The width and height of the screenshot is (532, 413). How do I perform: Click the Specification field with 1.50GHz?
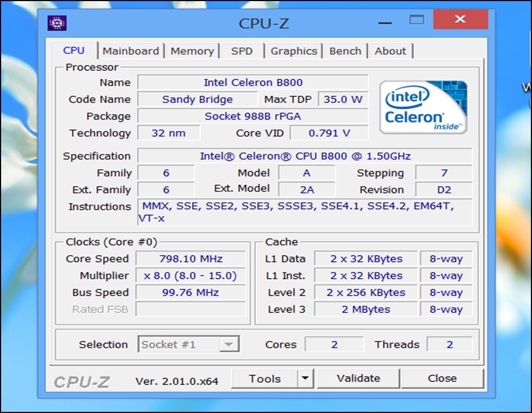[x=305, y=156]
